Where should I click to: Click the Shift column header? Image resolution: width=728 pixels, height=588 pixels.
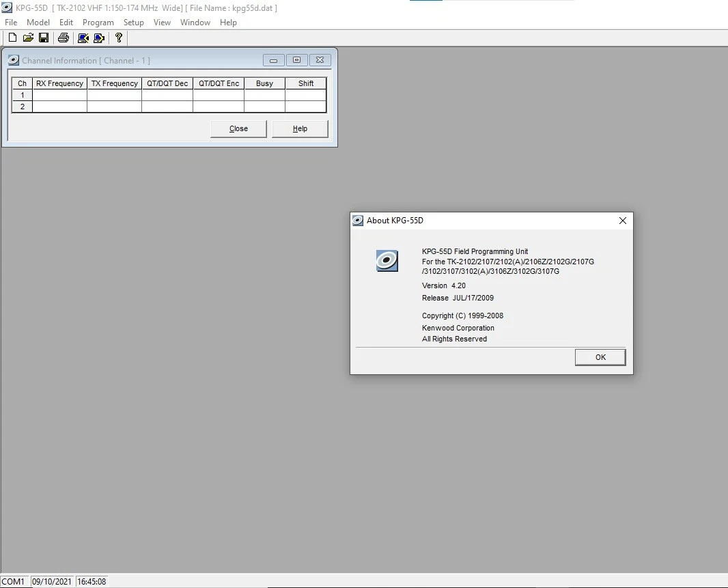tap(305, 83)
